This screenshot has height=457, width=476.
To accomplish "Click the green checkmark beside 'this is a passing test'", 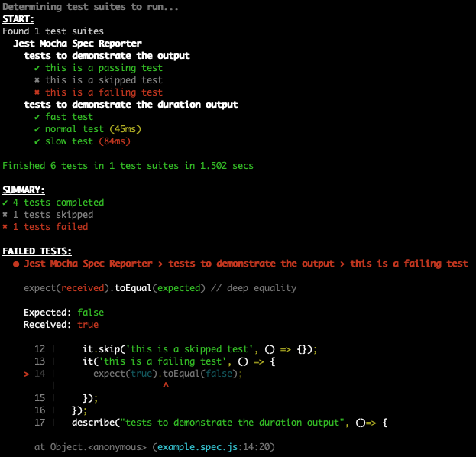I will (x=37, y=68).
